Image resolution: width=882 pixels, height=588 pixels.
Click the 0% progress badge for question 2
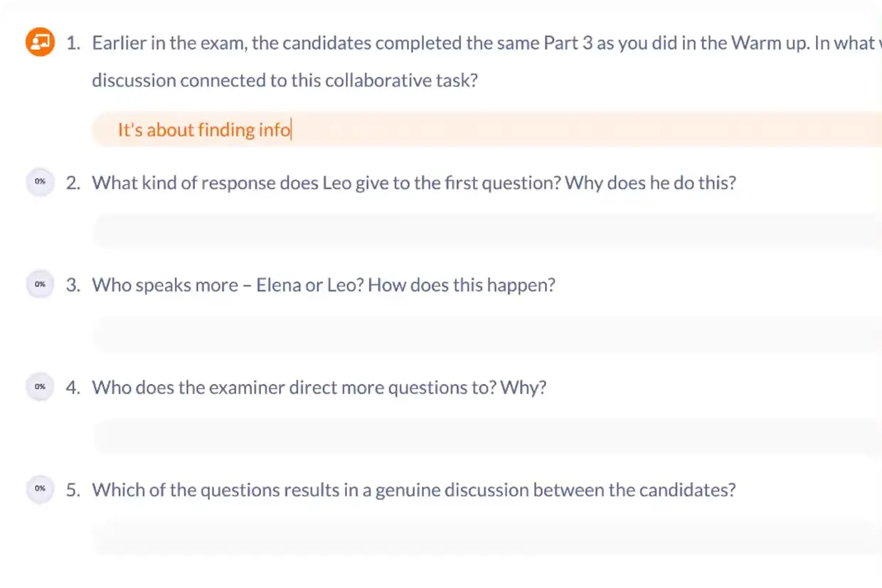[x=40, y=182]
